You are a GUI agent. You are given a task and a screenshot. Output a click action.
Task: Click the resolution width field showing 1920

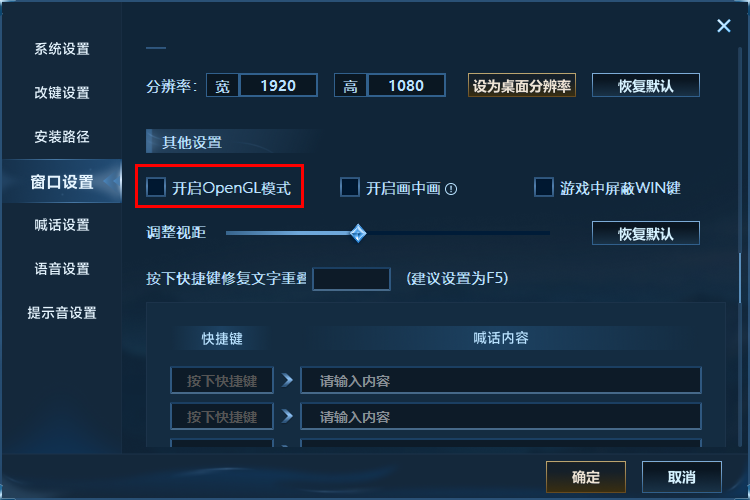click(278, 86)
